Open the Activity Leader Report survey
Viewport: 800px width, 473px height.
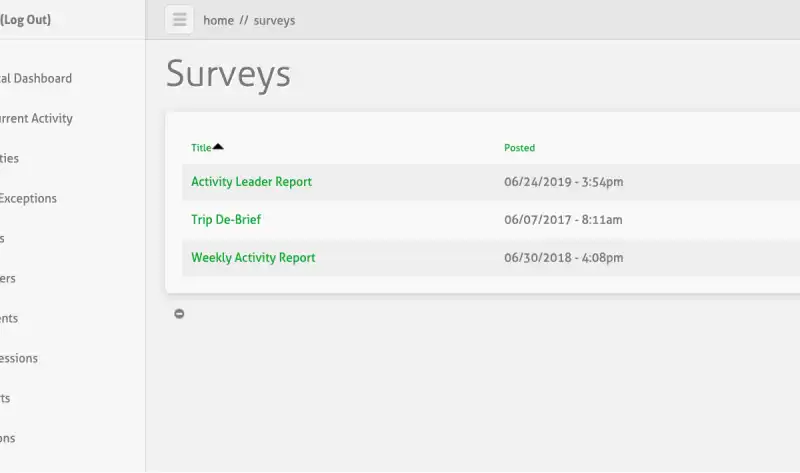tap(252, 182)
